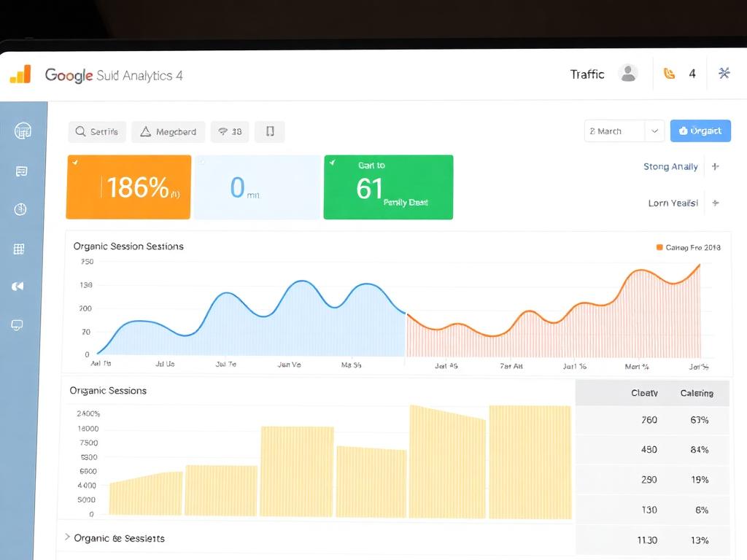Toggle the checkbox on light blue 0 card
This screenshot has height=560, width=747.
[202, 162]
